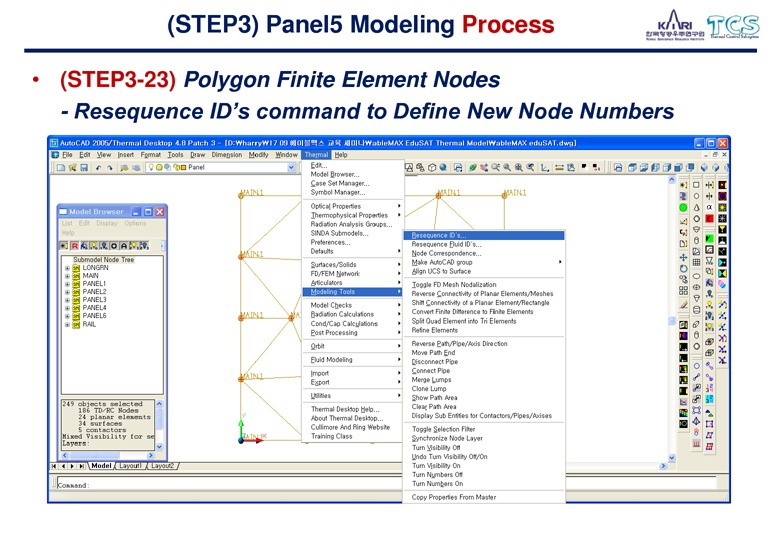Expand the LONGRN submodel node
Viewport: 780px width, 540px height.
pyautogui.click(x=67, y=268)
